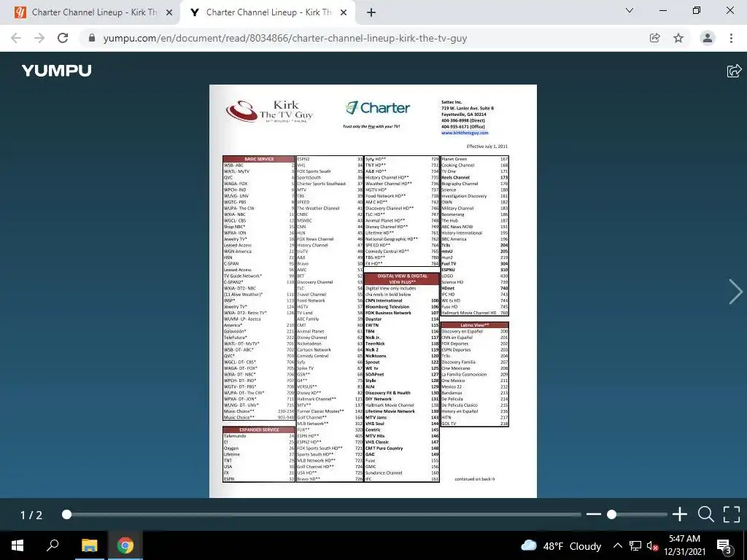Open a new browser tab
The image size is (747, 560).
coord(371,12)
